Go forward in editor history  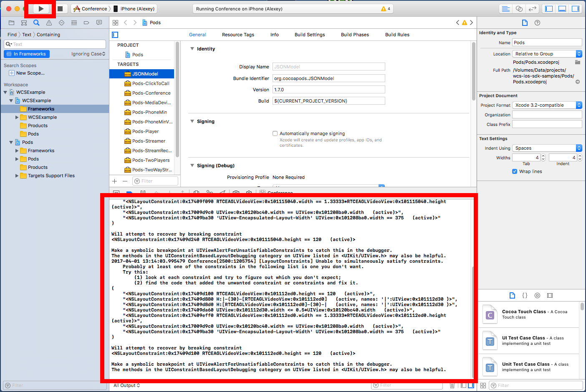click(135, 23)
